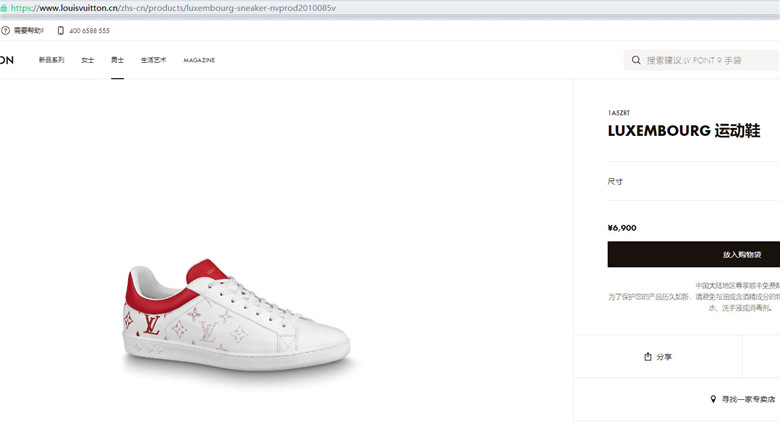
Task: Click the help question mark icon
Action: 5,30
